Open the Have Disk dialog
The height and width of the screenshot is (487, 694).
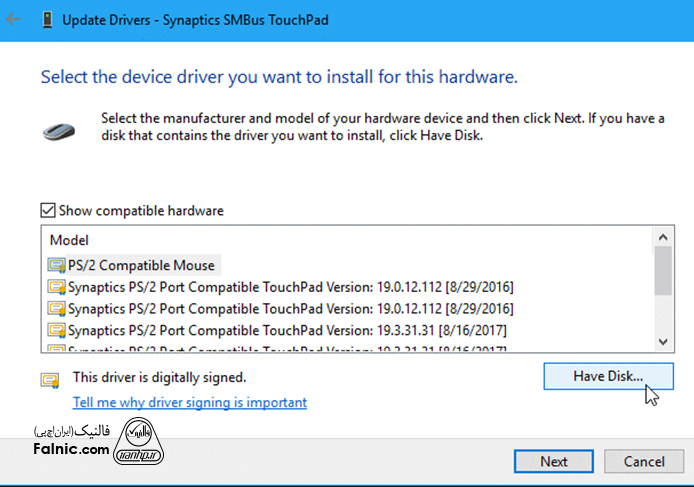point(608,376)
